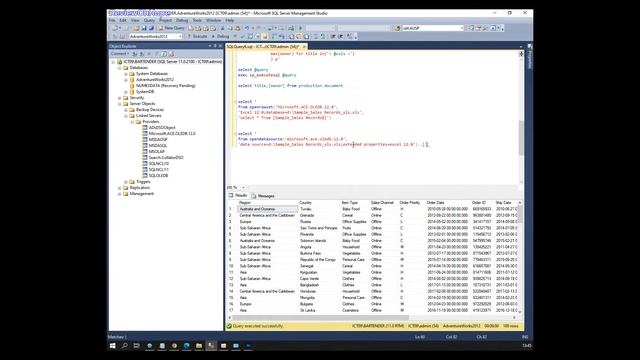Open File Explorer from the taskbar
This screenshot has width=640, height=360.
[x=199, y=346]
